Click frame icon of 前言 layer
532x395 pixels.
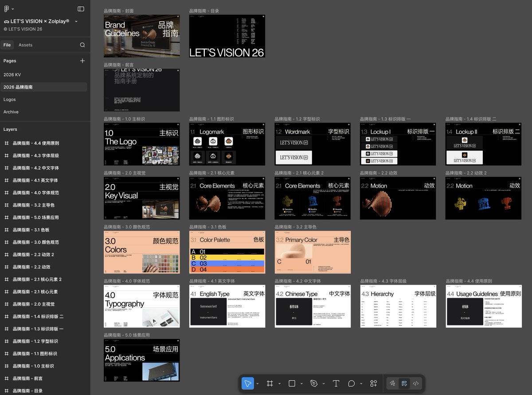(7, 379)
